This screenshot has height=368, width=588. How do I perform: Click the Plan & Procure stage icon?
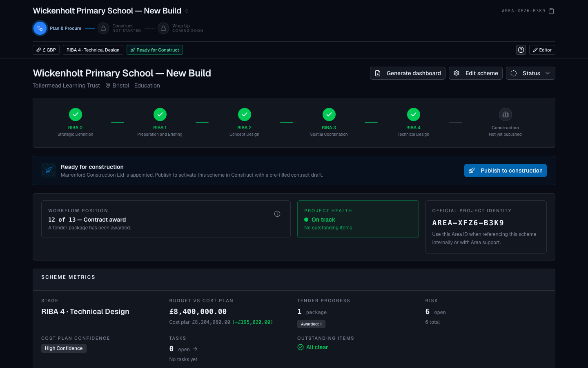coord(40,28)
